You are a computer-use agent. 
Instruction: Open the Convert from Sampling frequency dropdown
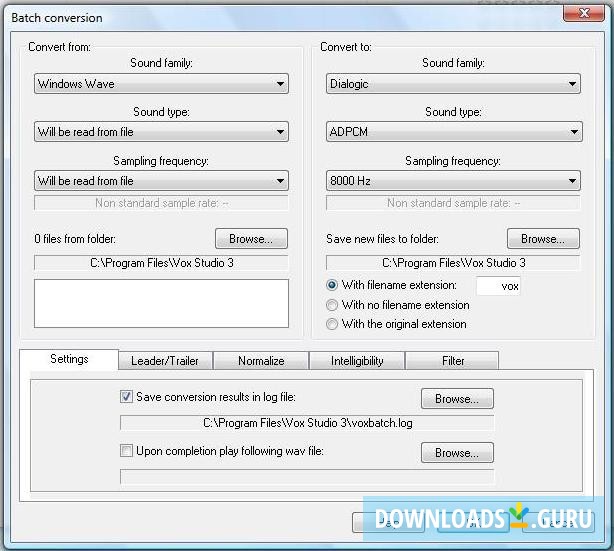[x=161, y=181]
